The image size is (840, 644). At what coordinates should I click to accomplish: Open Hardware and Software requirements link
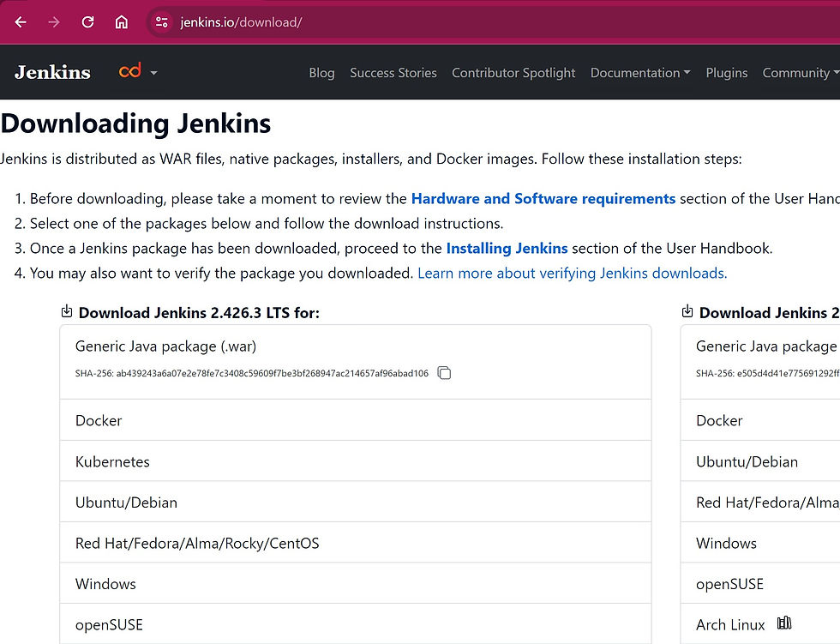click(543, 199)
